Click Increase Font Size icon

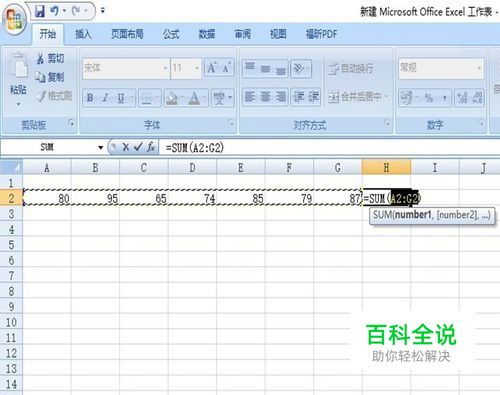pyautogui.click(x=211, y=68)
